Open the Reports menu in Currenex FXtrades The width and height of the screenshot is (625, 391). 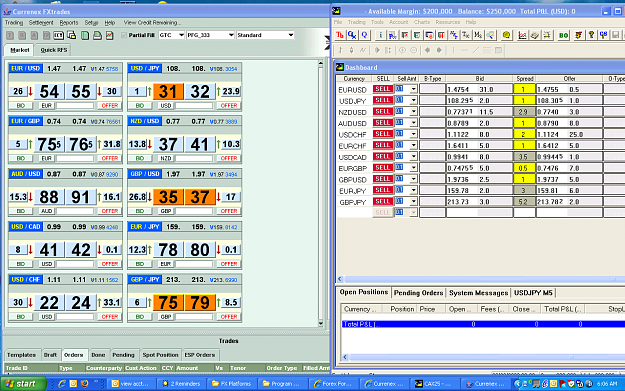69,23
